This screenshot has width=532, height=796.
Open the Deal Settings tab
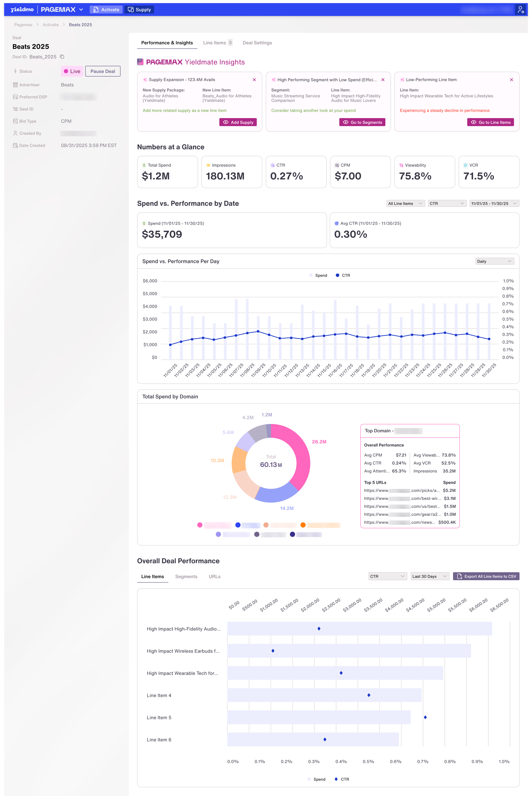click(x=257, y=43)
